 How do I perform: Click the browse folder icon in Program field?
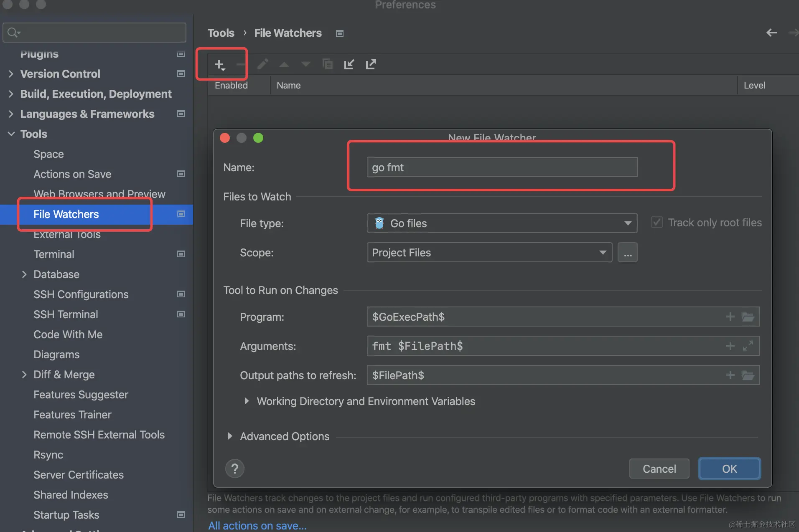coord(748,317)
